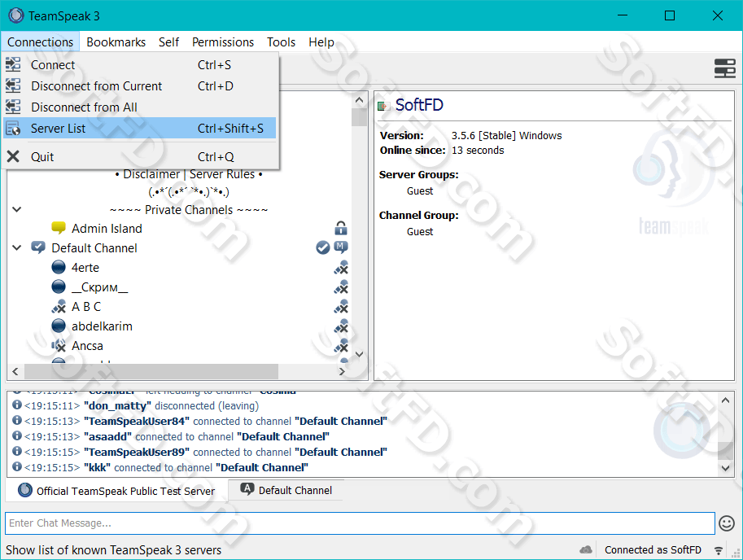Open the Bookmarks menu
Viewport: 743px width, 560px height.
click(116, 42)
